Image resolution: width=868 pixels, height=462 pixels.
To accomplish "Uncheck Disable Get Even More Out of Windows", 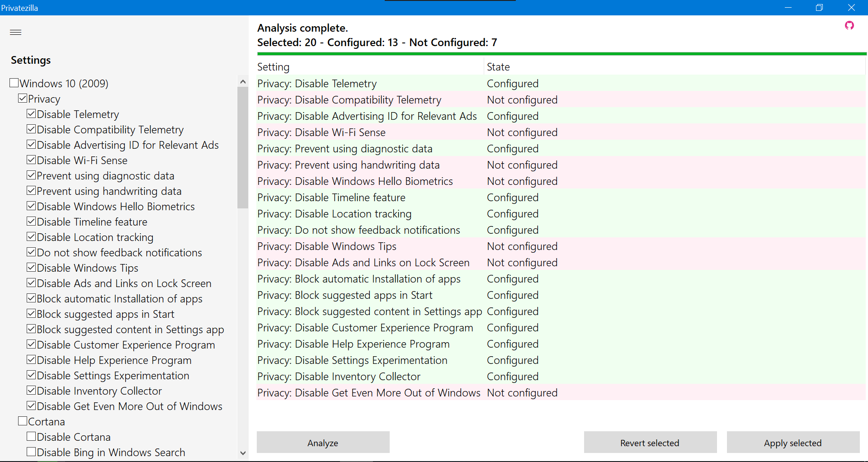I will click(x=31, y=405).
